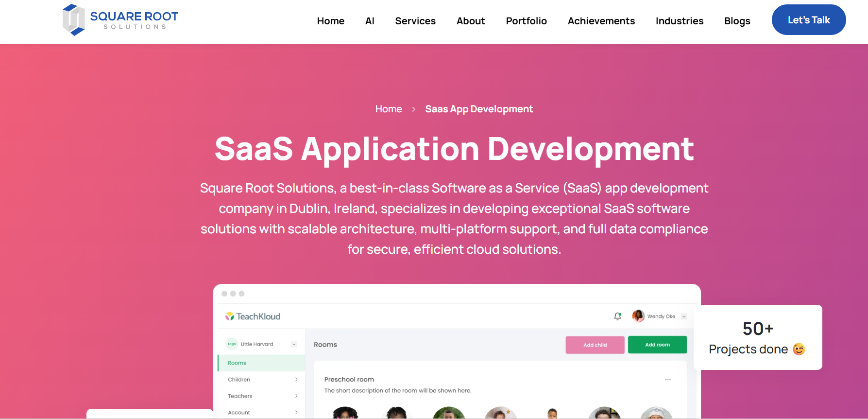Click the Little Harvard logo badge
Screen dimensions: 868x419
pos(232,344)
